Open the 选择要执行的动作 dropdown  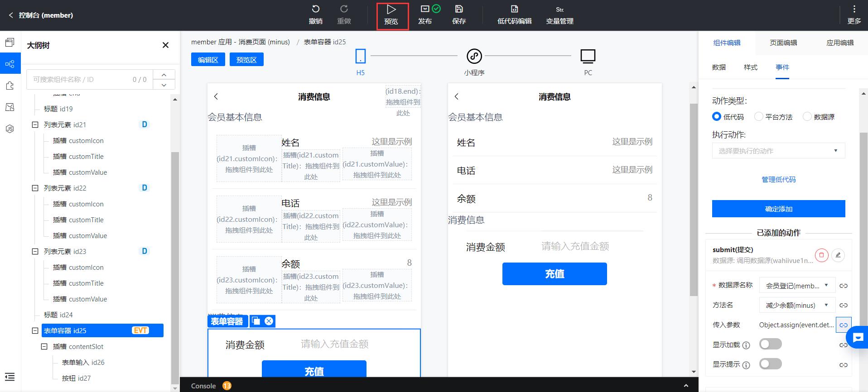(778, 151)
